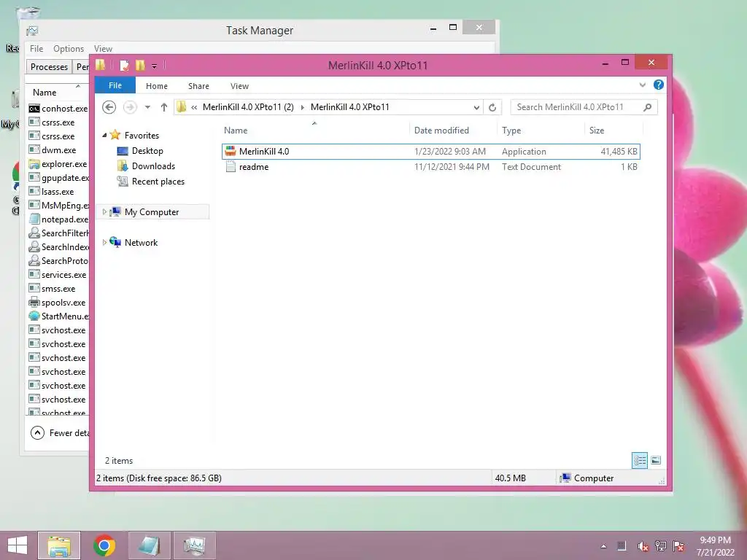Expand the breadcrumb arrow between folders
747x560 pixels.
click(x=302, y=107)
